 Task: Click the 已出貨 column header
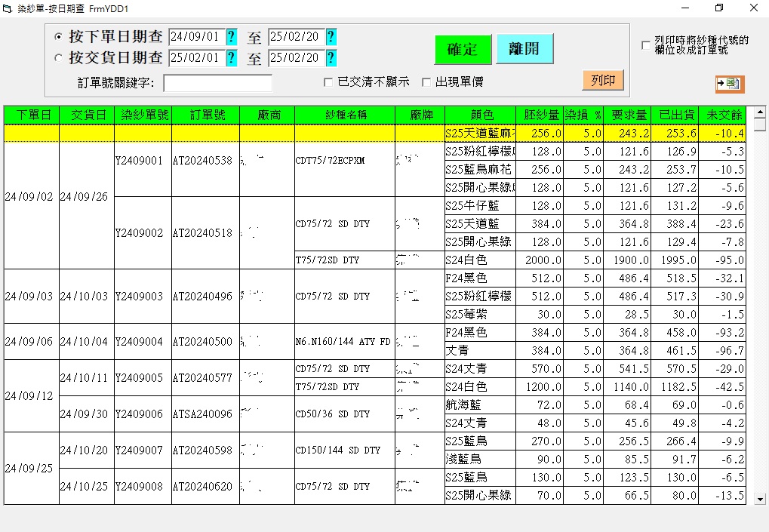pyautogui.click(x=675, y=115)
